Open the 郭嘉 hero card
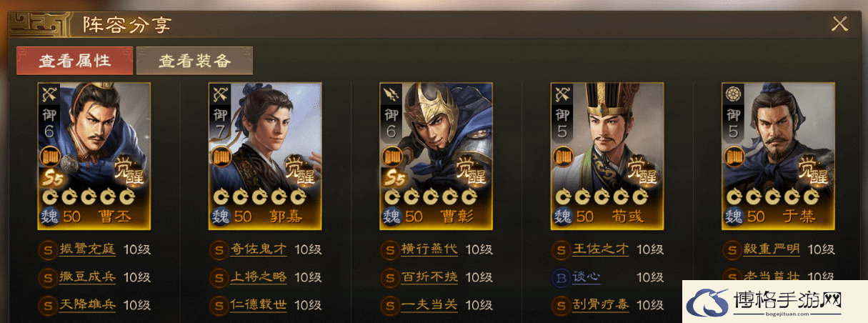The image size is (868, 323). point(265,156)
